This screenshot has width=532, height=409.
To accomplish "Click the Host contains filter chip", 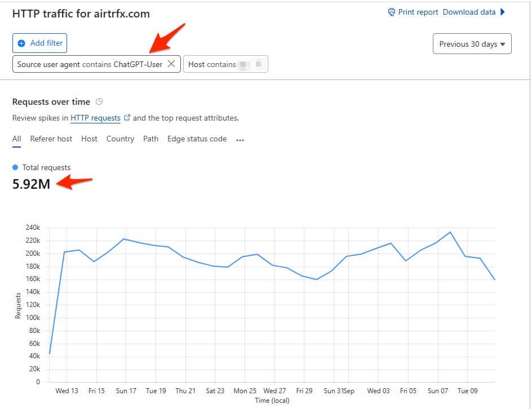I will point(225,64).
